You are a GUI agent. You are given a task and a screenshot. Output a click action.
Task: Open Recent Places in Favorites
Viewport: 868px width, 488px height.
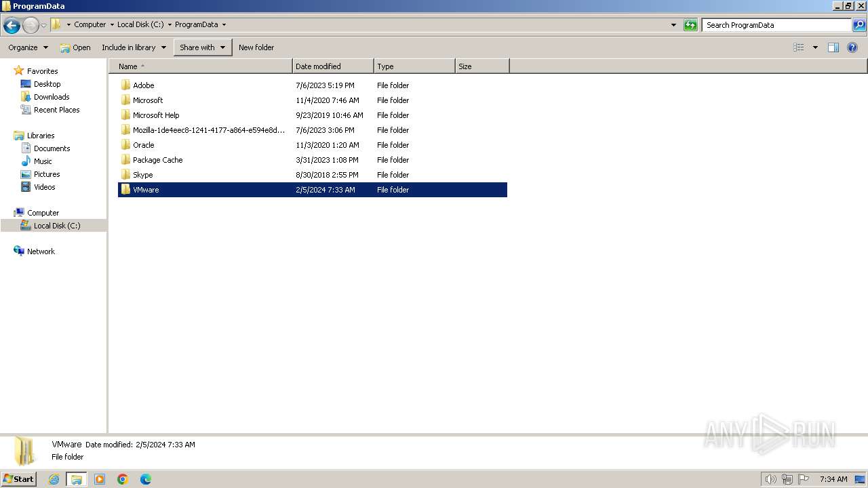coord(56,110)
